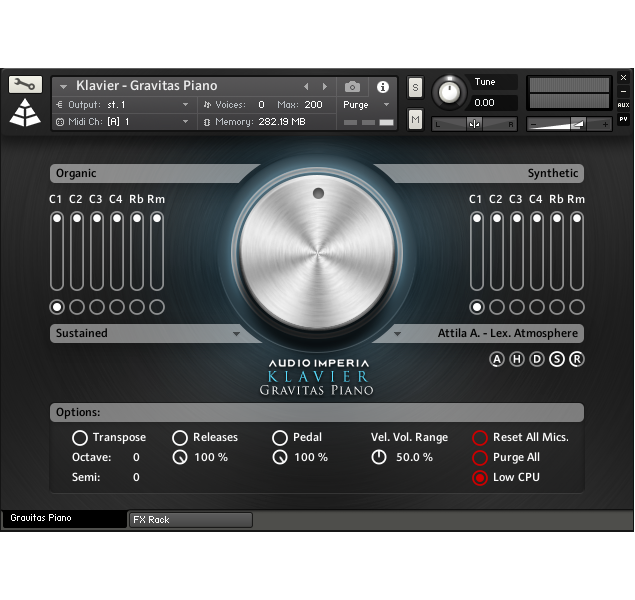Click the large center blend knob

click(318, 253)
